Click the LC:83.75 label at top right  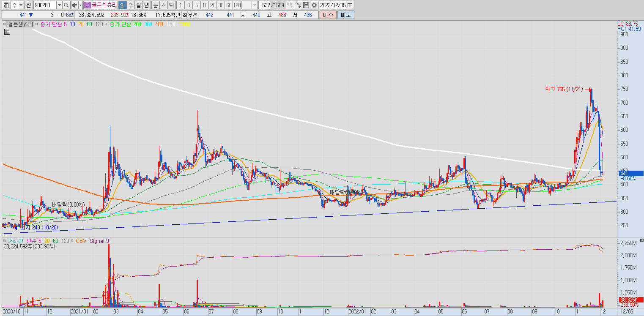click(628, 24)
